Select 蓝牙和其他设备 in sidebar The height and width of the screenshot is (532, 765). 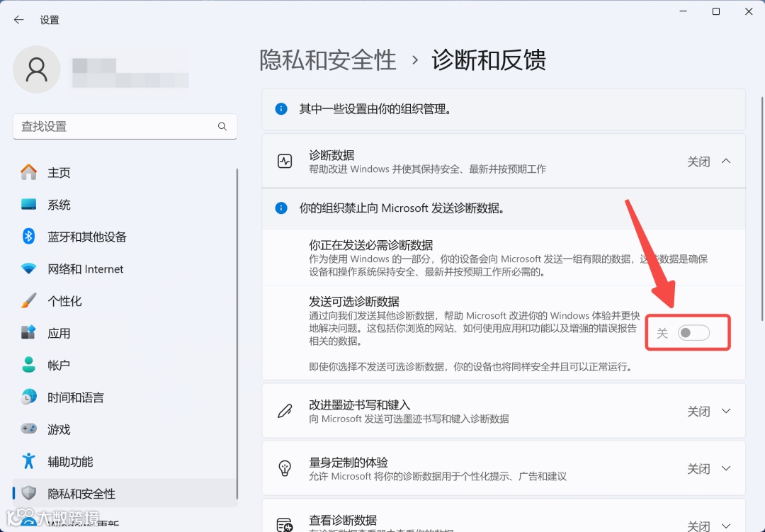pos(125,237)
